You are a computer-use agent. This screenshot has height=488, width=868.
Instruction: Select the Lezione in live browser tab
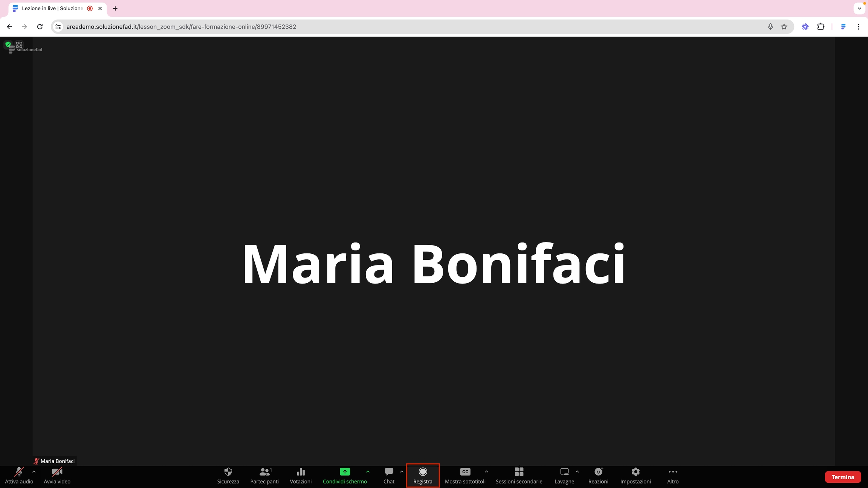53,8
